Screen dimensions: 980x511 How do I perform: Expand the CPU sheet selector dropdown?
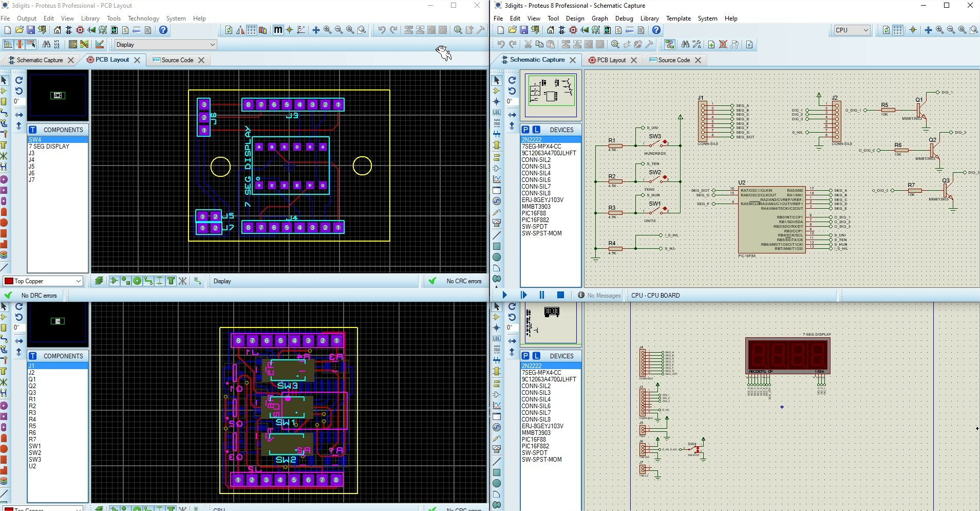click(865, 30)
